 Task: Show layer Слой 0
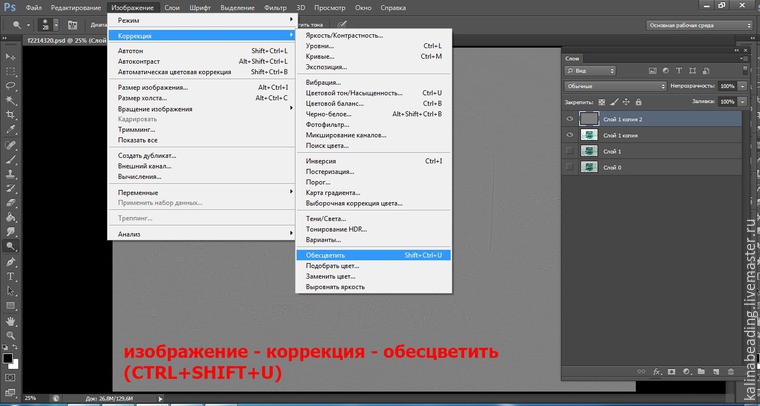(x=570, y=167)
